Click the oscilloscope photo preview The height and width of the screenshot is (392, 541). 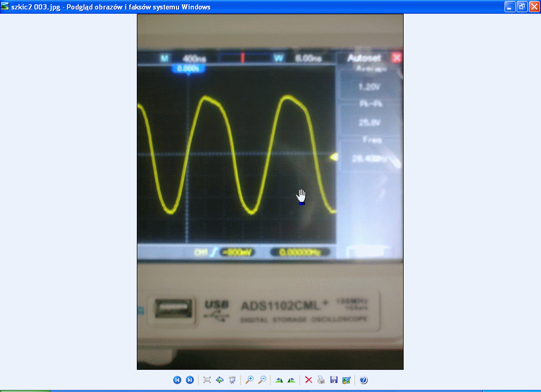[270, 191]
